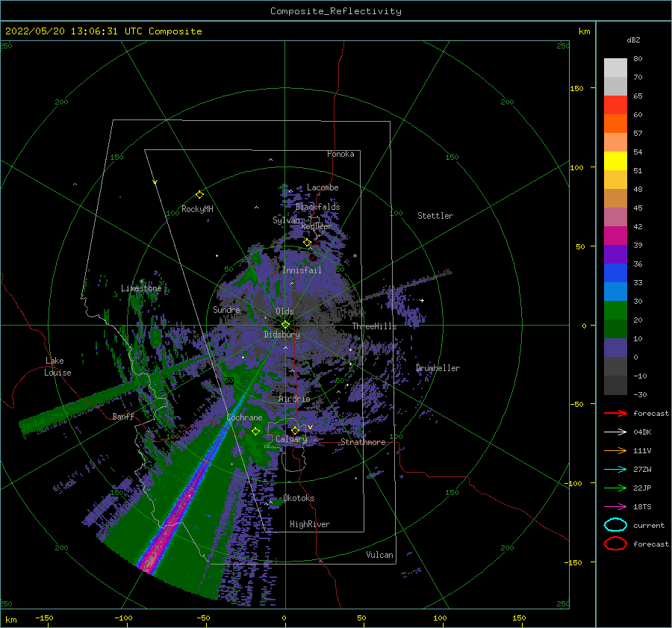Click the red forecast ellipse legend icon
The image size is (672, 628).
coord(615,544)
